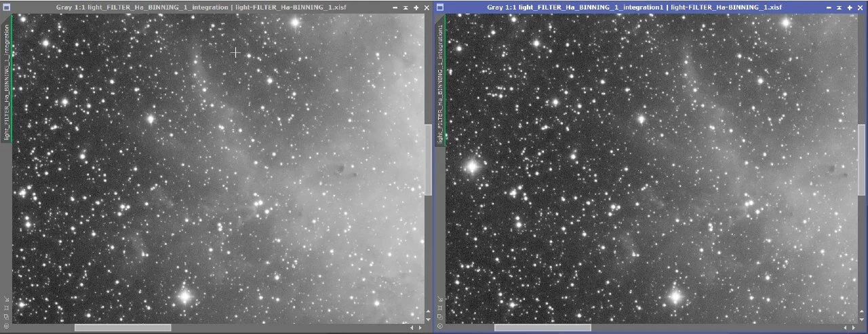
Task: Select the vertical view tab of right integration1 window
Action: [x=440, y=80]
